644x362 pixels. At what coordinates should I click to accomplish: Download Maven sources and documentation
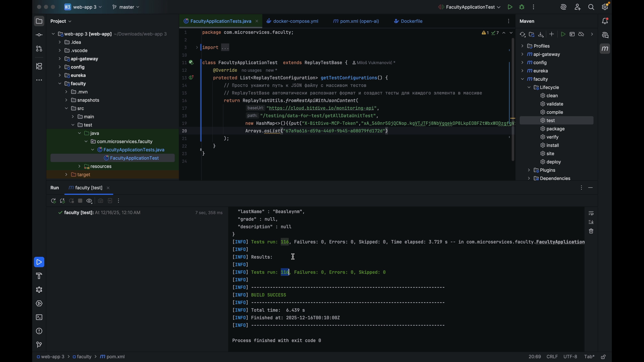pos(541,35)
